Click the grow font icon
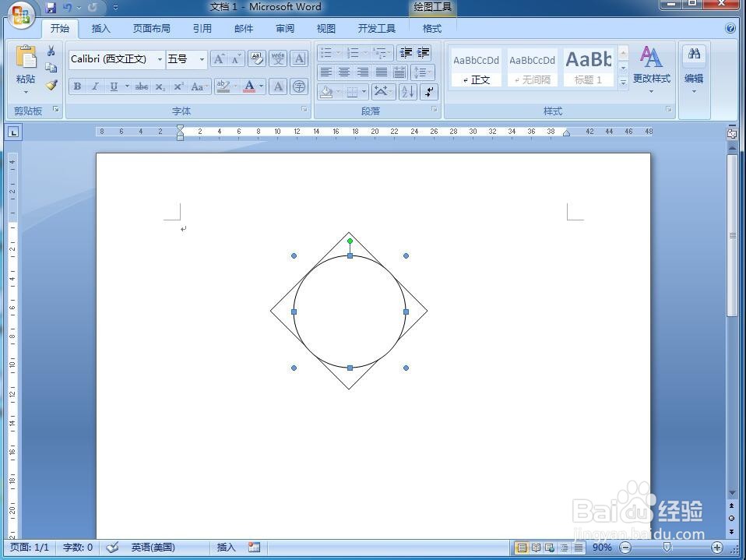 point(219,58)
